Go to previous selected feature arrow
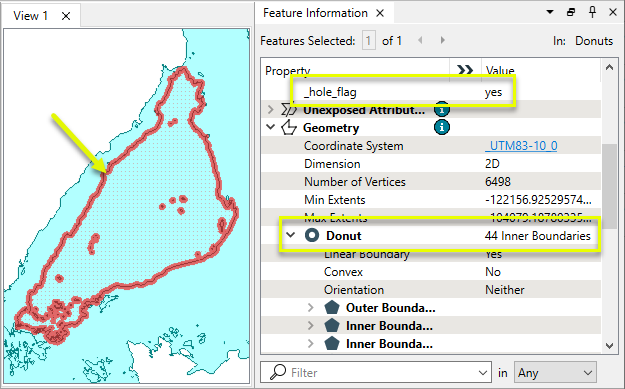Viewport: 625px width, 389px height. click(420, 40)
